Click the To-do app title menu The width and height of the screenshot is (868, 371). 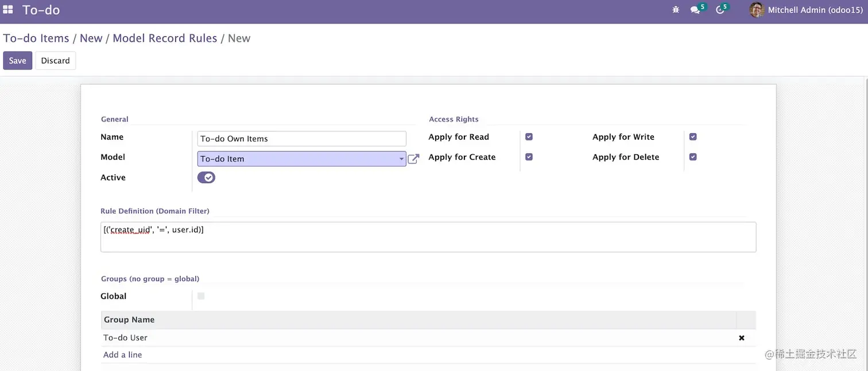tap(41, 10)
